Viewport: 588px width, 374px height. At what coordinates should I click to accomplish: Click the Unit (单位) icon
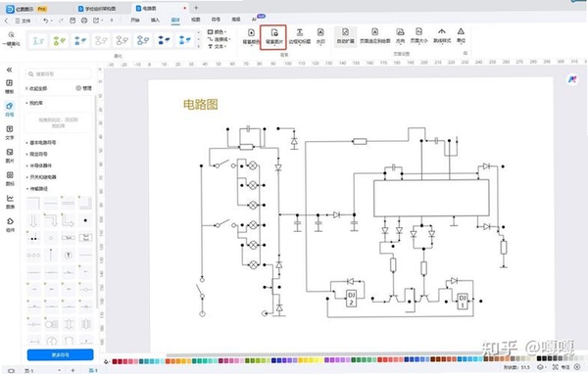(x=461, y=32)
